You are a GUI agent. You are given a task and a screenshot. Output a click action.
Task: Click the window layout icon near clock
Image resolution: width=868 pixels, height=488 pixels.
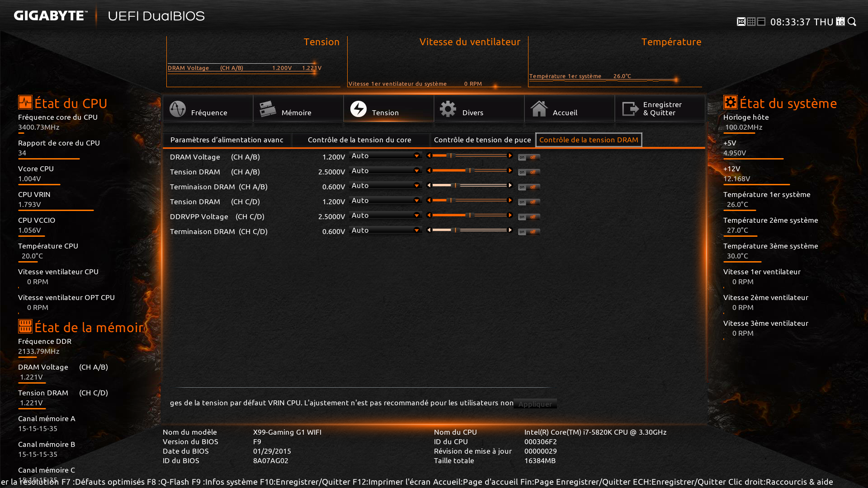[761, 22]
